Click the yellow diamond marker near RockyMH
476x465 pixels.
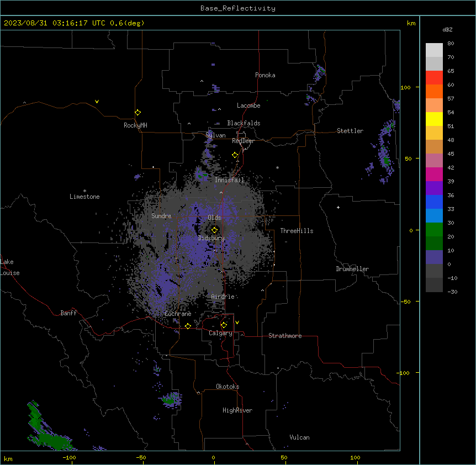[x=137, y=112]
